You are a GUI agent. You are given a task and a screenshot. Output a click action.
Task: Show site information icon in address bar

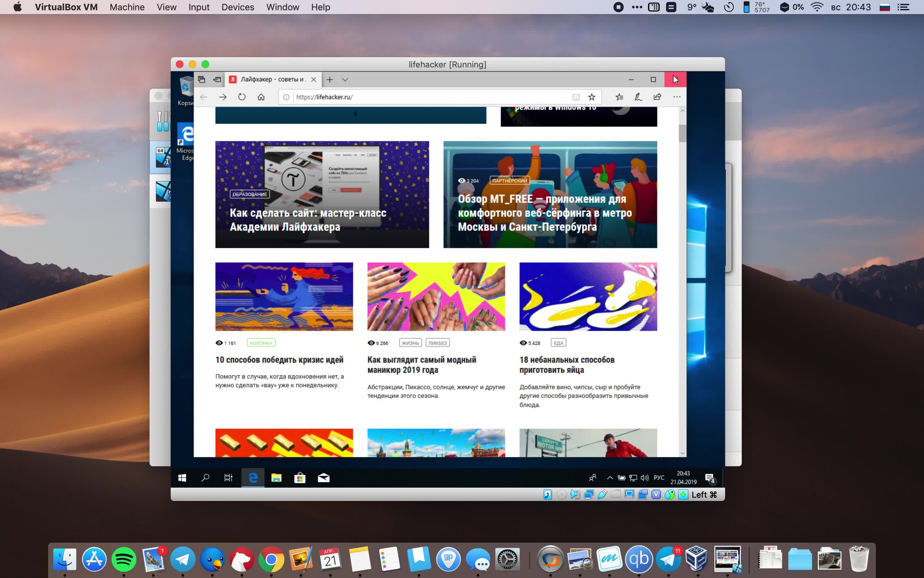click(x=286, y=97)
